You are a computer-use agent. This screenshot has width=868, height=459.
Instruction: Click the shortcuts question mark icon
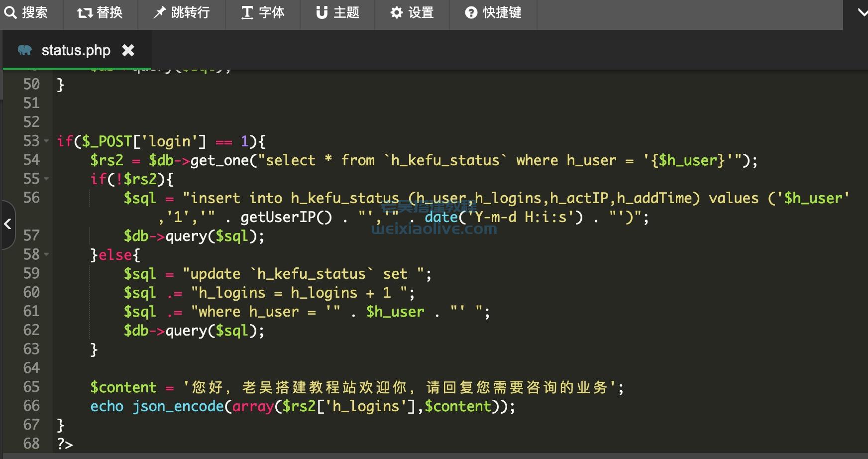[x=471, y=12]
